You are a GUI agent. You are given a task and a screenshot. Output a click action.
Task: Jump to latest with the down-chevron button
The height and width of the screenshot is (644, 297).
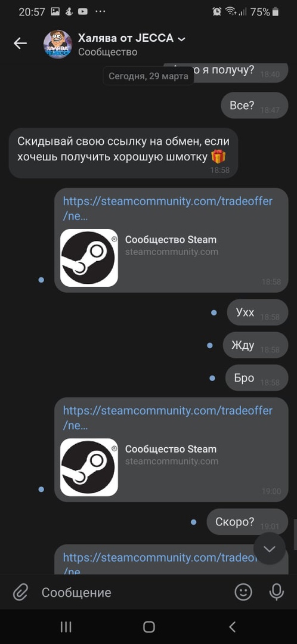(x=270, y=549)
